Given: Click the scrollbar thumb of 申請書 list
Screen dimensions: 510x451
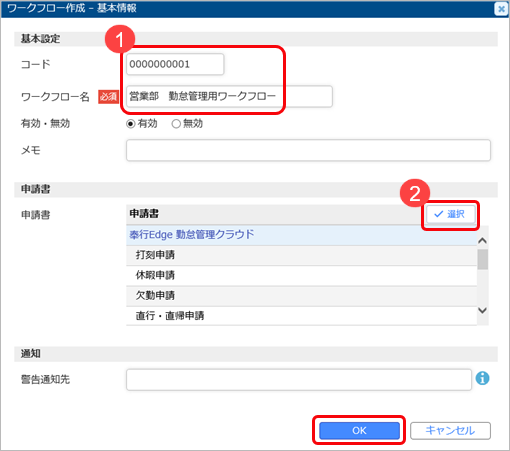Looking at the screenshot, I should click(x=482, y=259).
